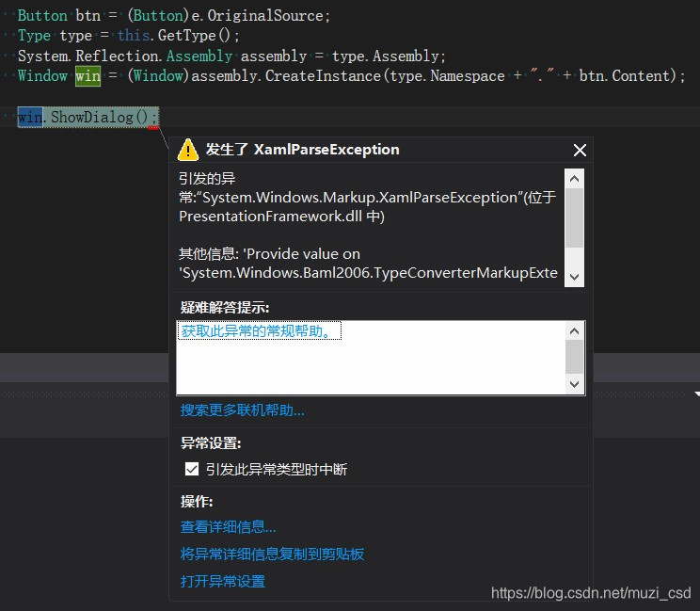Click up arrow of troubleshooting tips scrollbar

tap(575, 331)
